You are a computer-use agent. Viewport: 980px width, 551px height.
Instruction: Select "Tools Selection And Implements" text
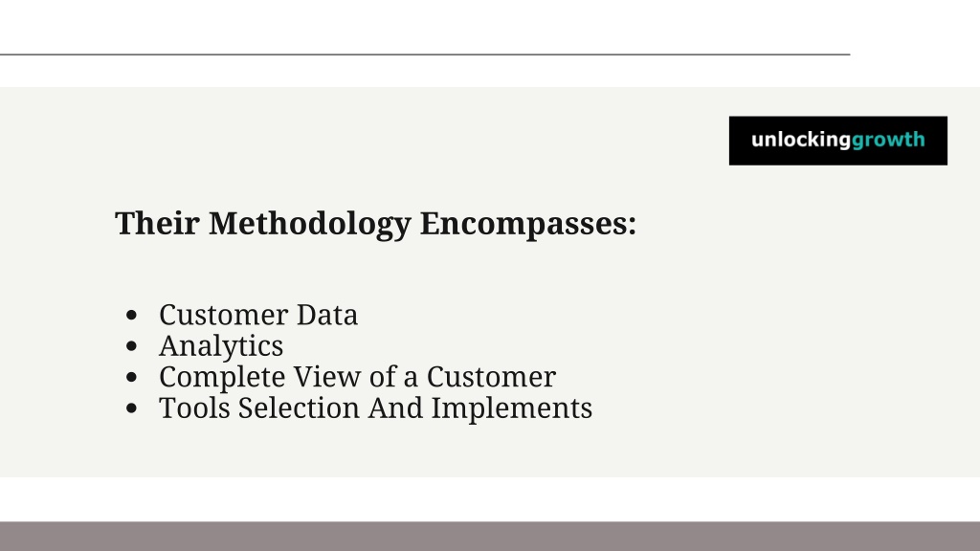tap(375, 408)
